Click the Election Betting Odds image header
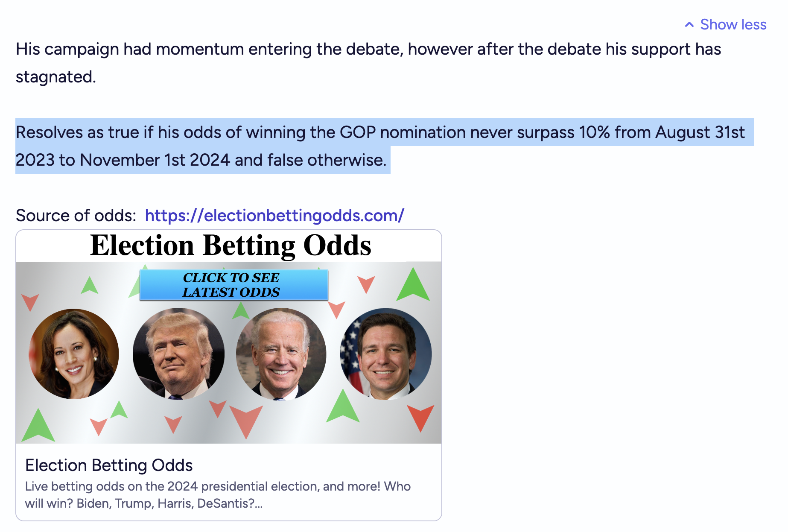Viewport: 788px width, 532px height. [231, 246]
